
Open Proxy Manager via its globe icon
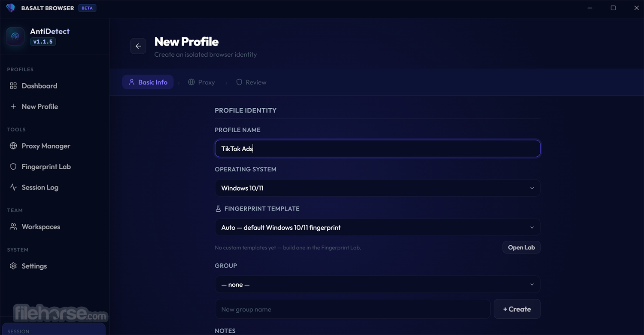tap(13, 146)
